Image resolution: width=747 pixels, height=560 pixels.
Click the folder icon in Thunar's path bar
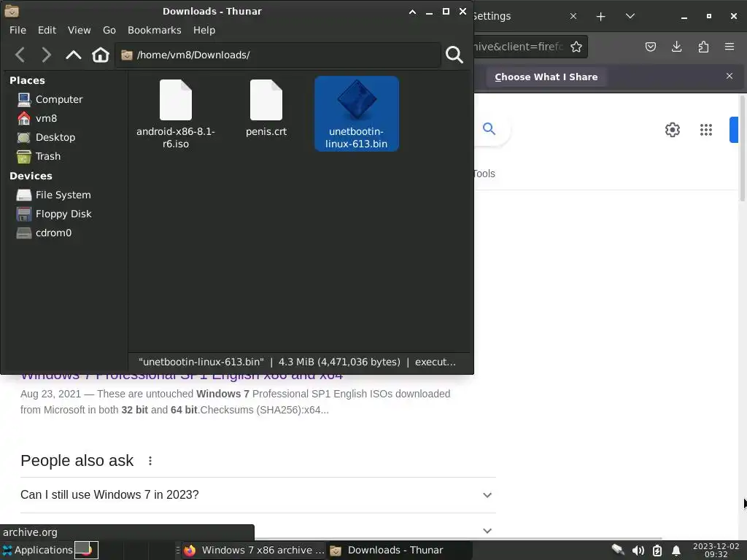(127, 55)
